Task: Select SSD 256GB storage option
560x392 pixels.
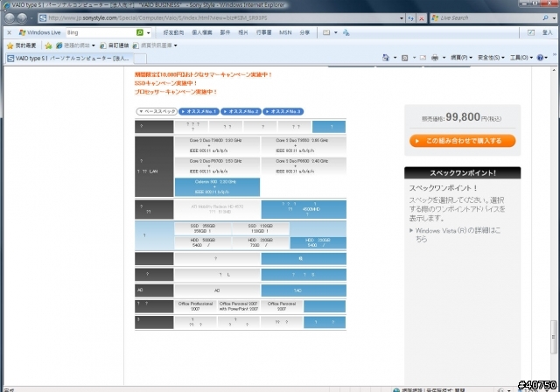Action: click(x=203, y=228)
